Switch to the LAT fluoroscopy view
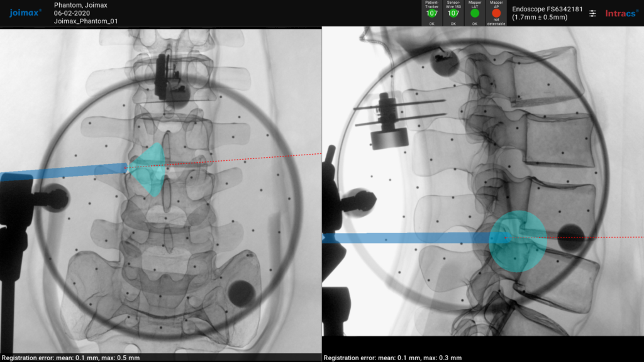Screen dimensions: 644x362 pyautogui.click(x=484, y=189)
